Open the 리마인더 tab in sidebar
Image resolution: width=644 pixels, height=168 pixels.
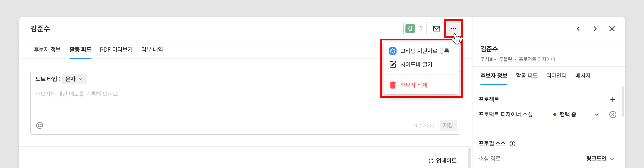556,75
